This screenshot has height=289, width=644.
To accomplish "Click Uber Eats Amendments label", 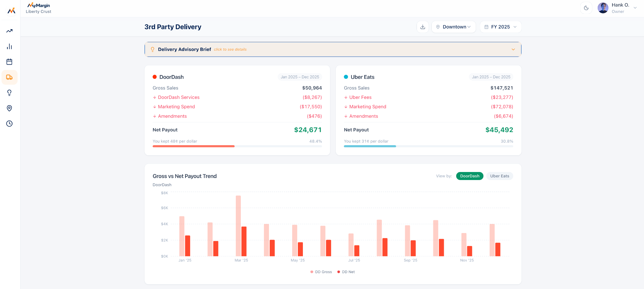I will 364,116.
